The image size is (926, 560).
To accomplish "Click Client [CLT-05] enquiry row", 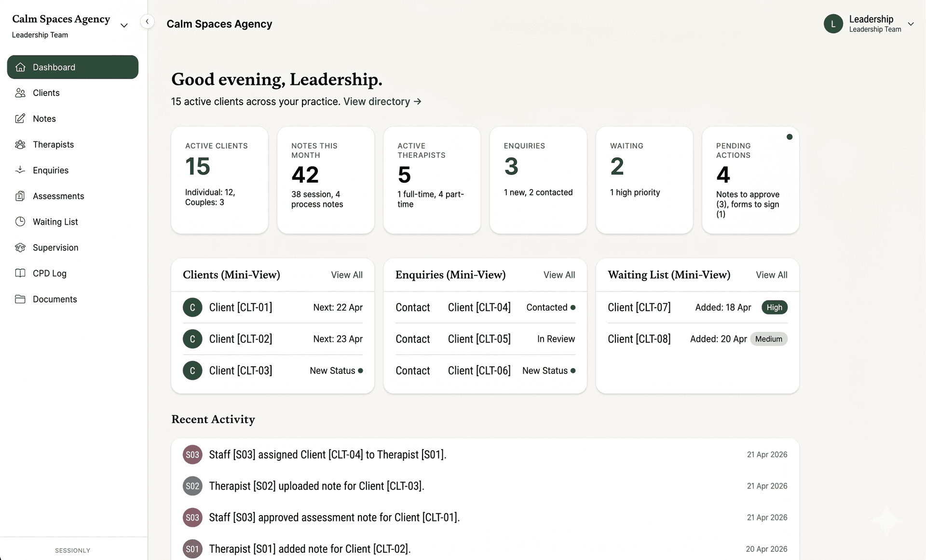I will [486, 339].
